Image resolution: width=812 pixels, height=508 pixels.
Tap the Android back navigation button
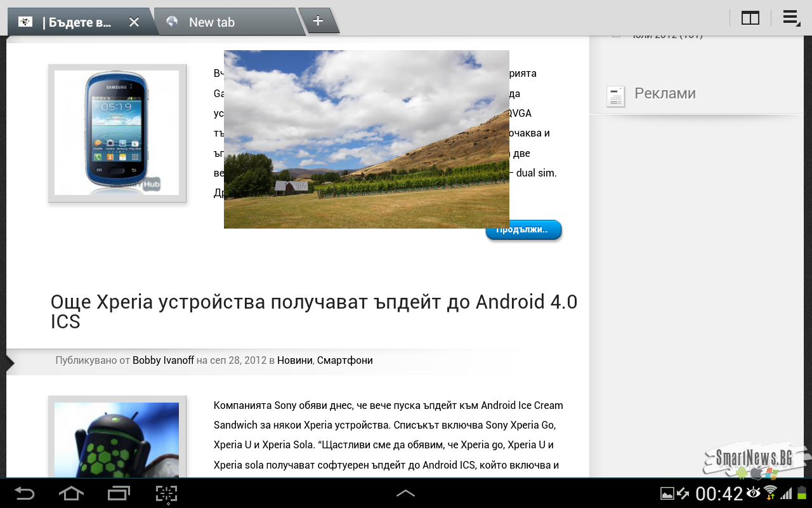[25, 493]
